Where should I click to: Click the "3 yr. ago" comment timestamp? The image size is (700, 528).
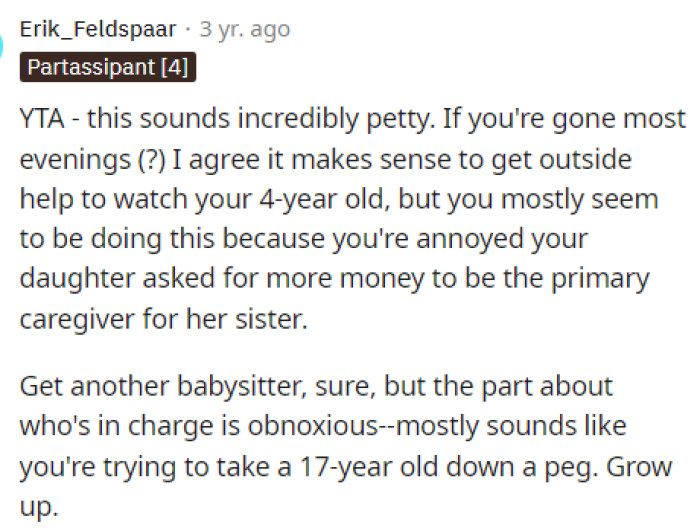245,29
